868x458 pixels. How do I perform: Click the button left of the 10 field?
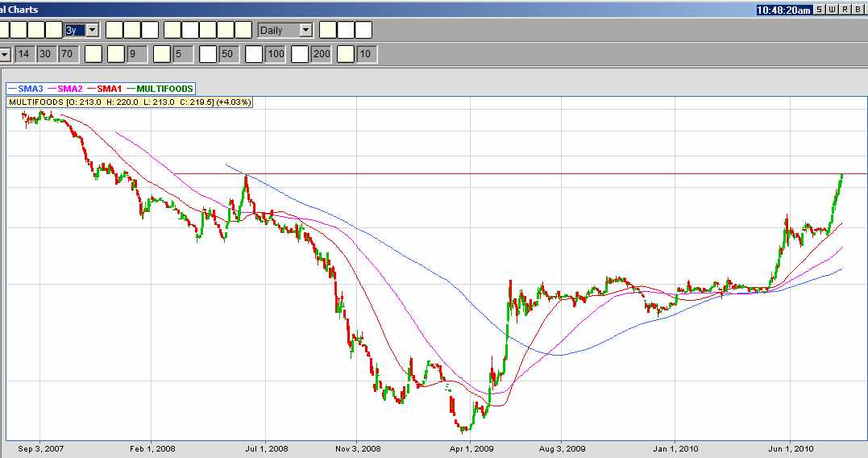[347, 55]
